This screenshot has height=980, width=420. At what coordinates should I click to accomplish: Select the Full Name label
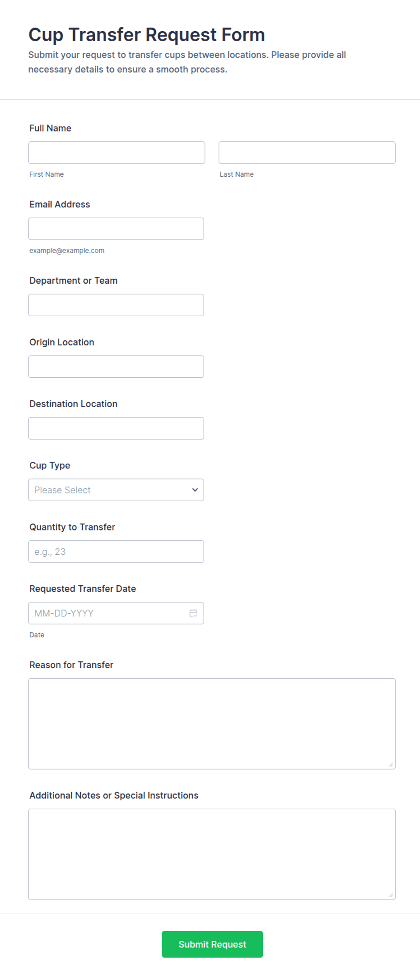[50, 128]
